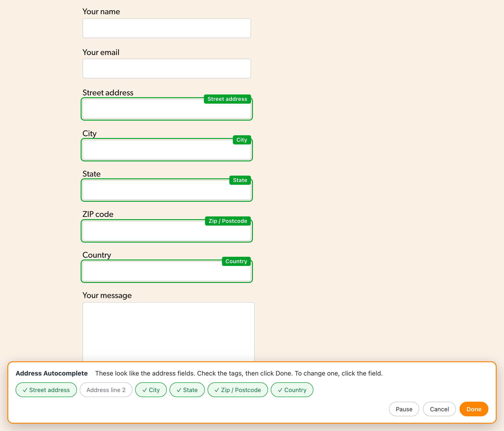Toggle the Zip / Postcode chip
The image size is (504, 431).
pyautogui.click(x=238, y=390)
